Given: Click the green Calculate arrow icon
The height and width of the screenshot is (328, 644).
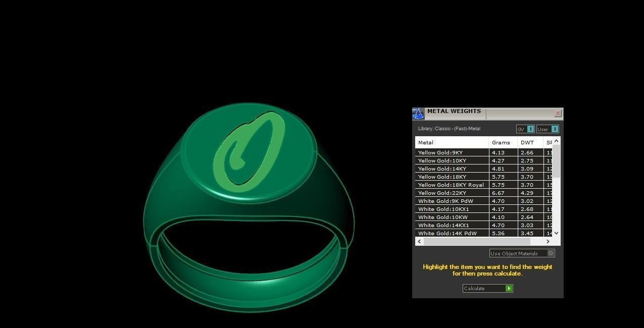Looking at the screenshot, I should (x=509, y=288).
